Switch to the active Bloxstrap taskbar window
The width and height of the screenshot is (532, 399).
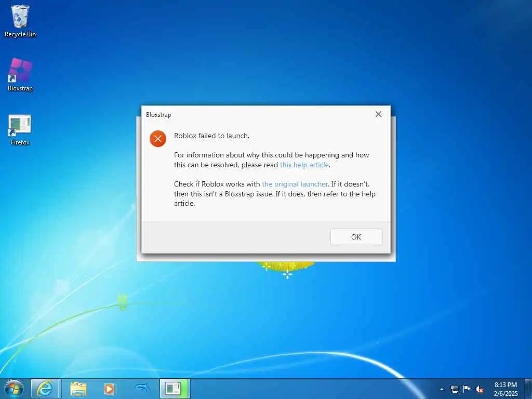[175, 389]
